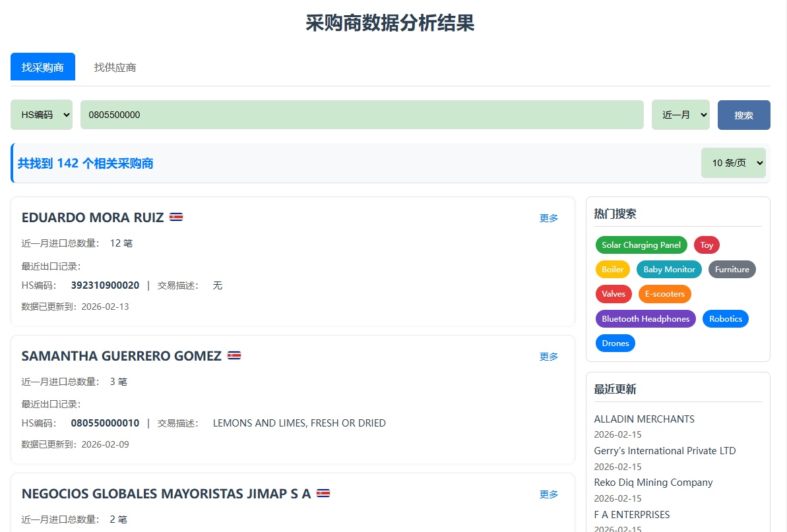787x532 pixels.
Task: Click the E-scooters tag
Action: [x=664, y=294]
